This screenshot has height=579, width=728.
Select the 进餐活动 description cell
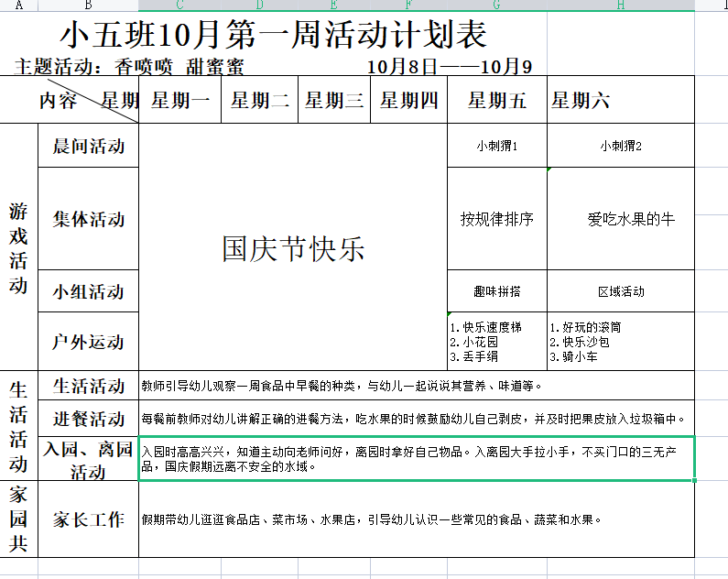[416, 419]
